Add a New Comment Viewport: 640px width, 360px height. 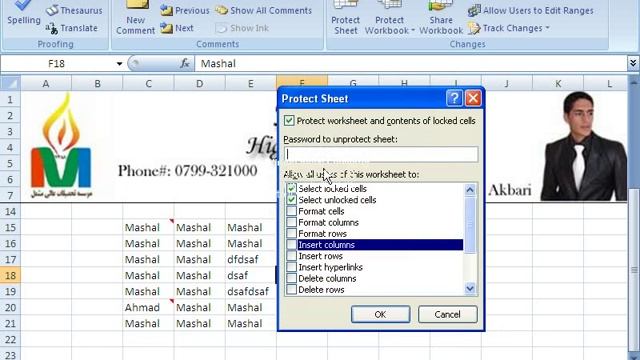click(x=135, y=18)
